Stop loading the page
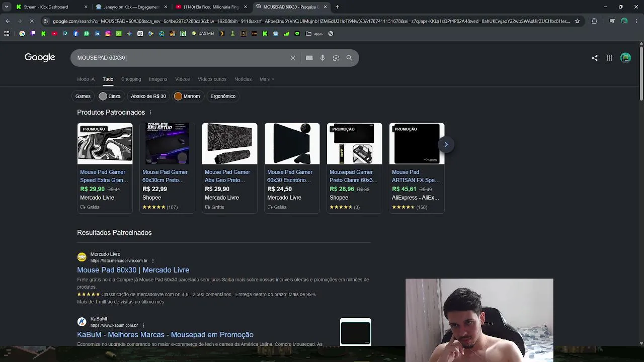Image resolution: width=644 pixels, height=362 pixels. [31, 21]
